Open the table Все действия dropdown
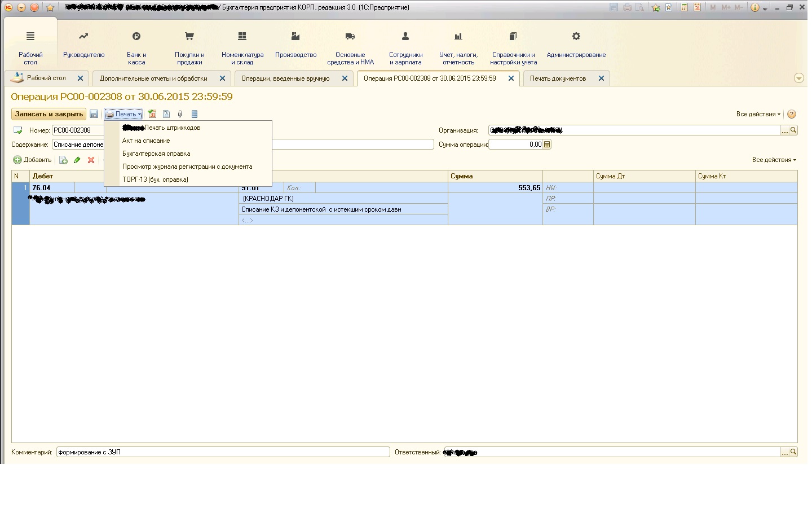The width and height of the screenshot is (812, 508). (774, 160)
